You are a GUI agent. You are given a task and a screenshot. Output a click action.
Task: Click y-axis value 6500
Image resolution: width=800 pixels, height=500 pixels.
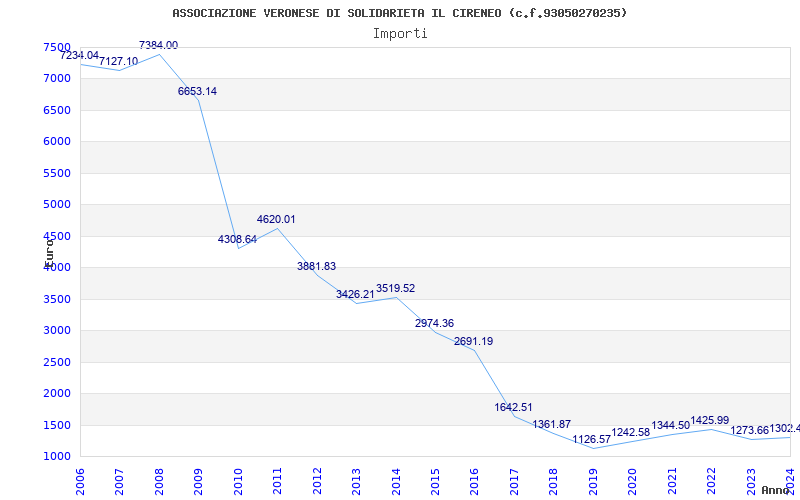click(57, 110)
